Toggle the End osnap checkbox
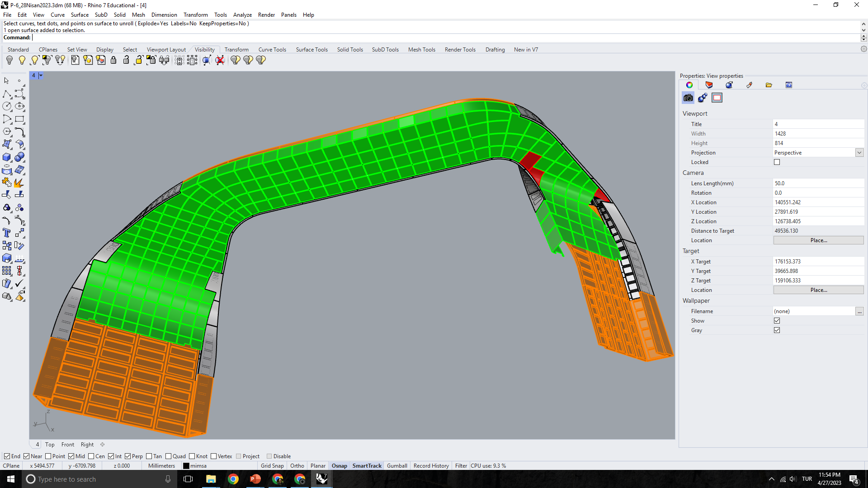The width and height of the screenshot is (868, 488). tap(7, 456)
